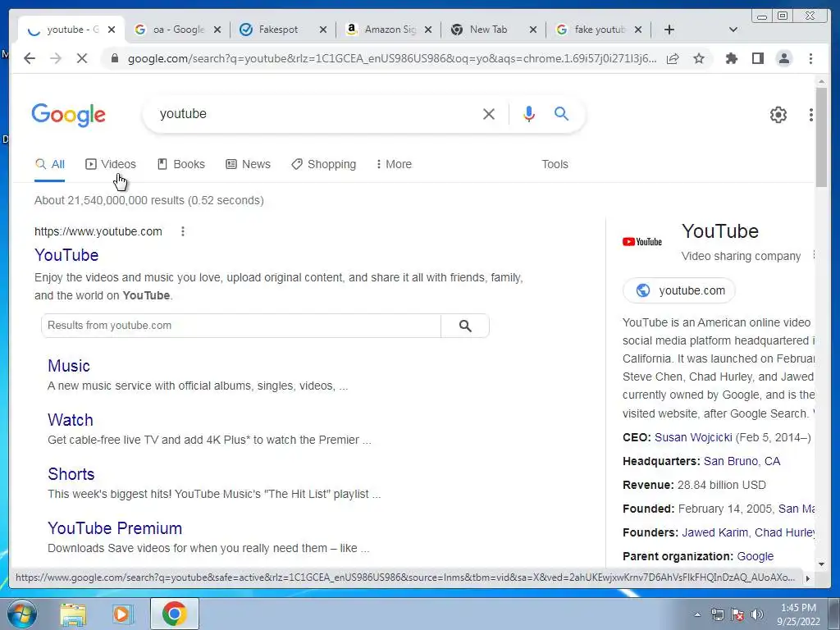This screenshot has height=630, width=840.
Task: Open Google page three-dot options
Action: [x=811, y=115]
